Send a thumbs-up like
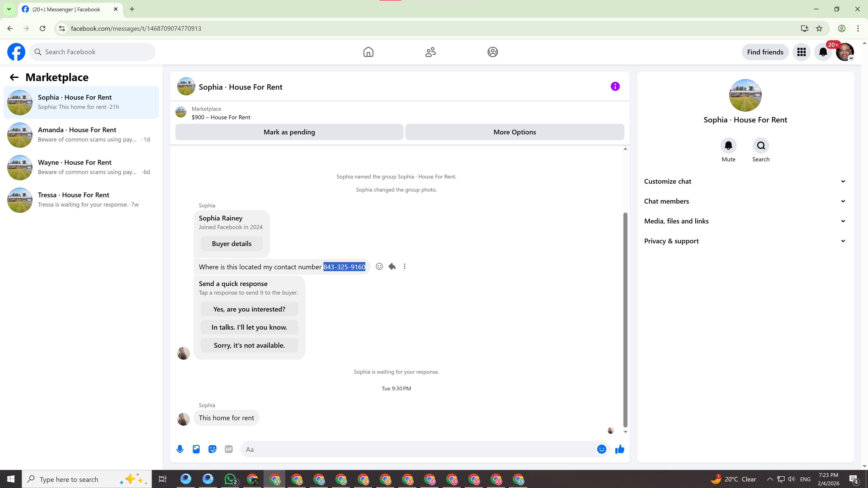Image resolution: width=868 pixels, height=488 pixels. click(x=619, y=449)
